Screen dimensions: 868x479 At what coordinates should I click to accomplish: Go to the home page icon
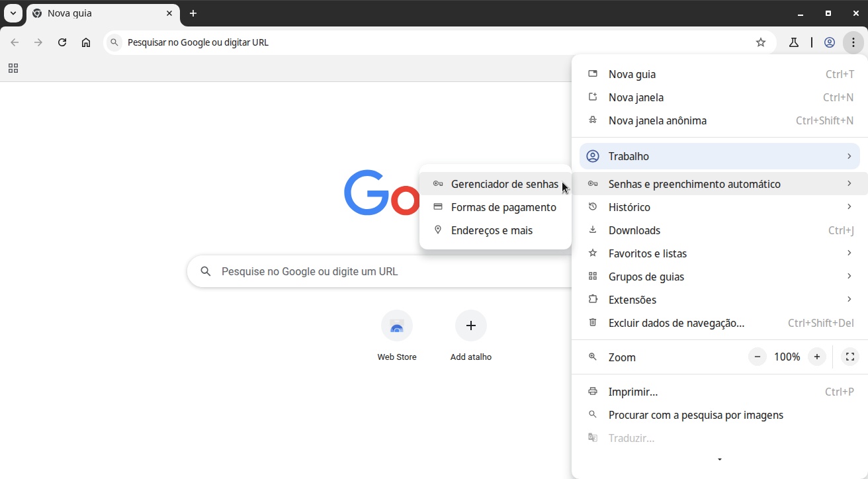pyautogui.click(x=86, y=42)
